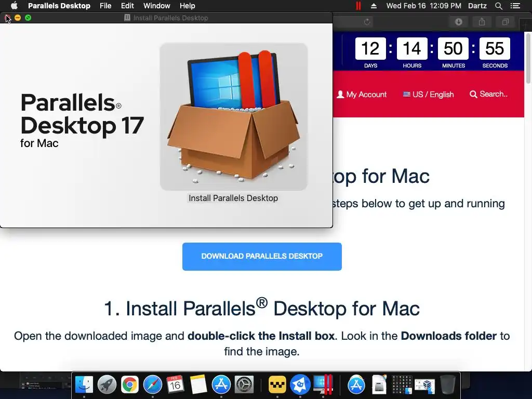Show Safari downloads button
Viewport: 532px width, 399px height.
(x=459, y=22)
